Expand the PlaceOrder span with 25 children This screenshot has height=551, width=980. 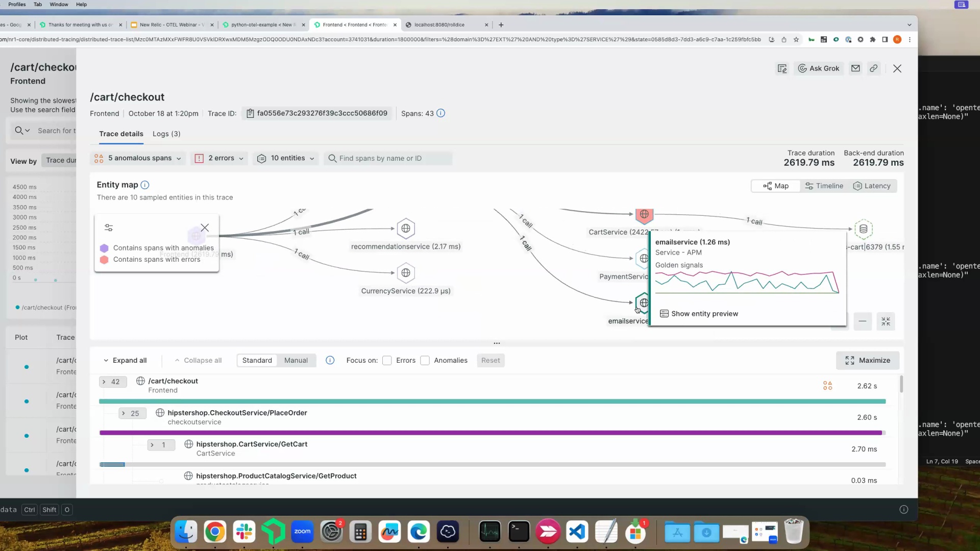[132, 413]
